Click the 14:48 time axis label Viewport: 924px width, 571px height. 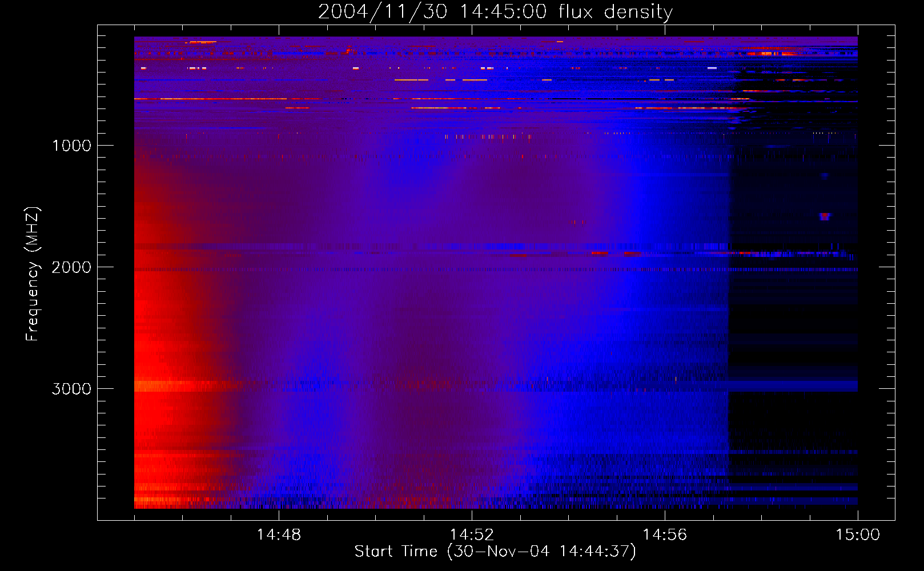click(279, 535)
